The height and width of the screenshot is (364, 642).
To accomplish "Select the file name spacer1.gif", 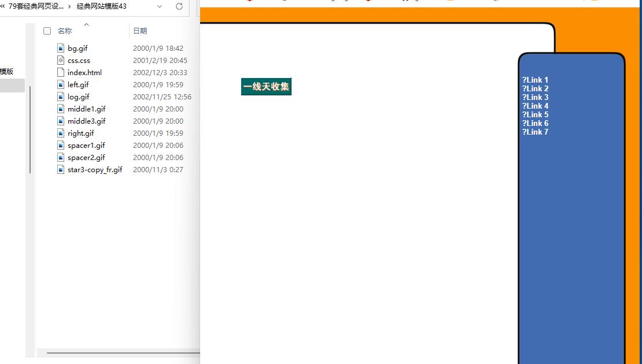I will (86, 145).
